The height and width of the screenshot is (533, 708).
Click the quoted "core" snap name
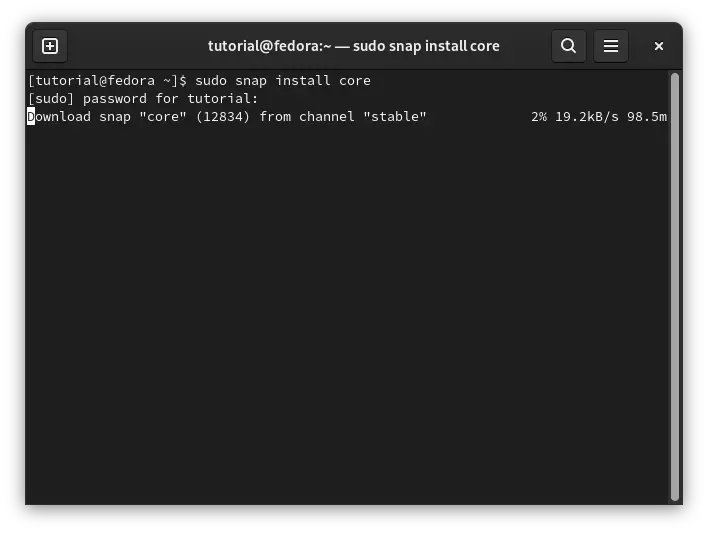pyautogui.click(x=163, y=117)
